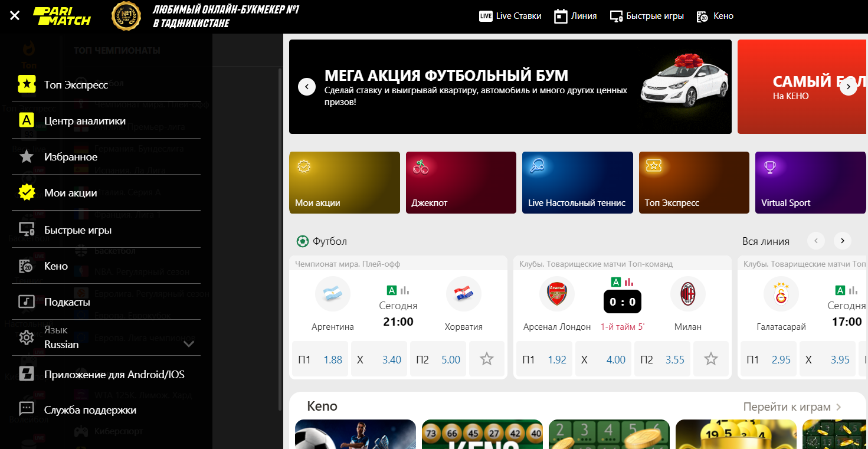Open the KENO numbered balls thumbnail

pos(482,434)
